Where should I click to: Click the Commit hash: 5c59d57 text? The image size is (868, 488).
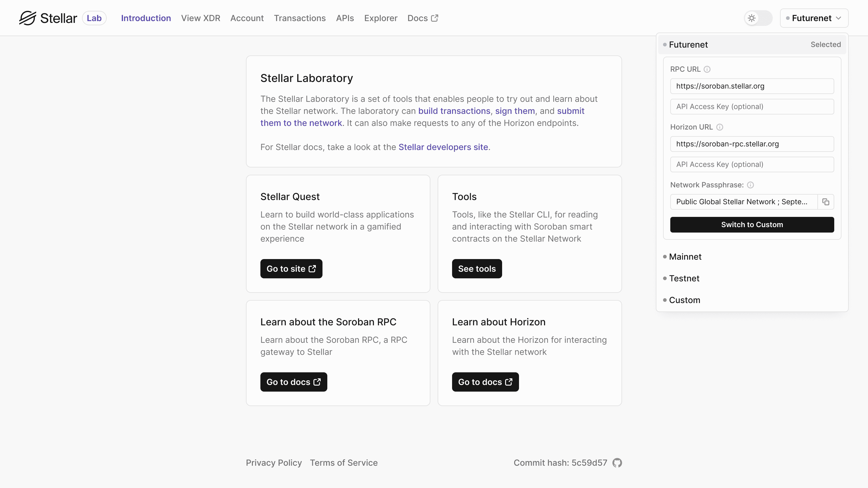click(560, 463)
